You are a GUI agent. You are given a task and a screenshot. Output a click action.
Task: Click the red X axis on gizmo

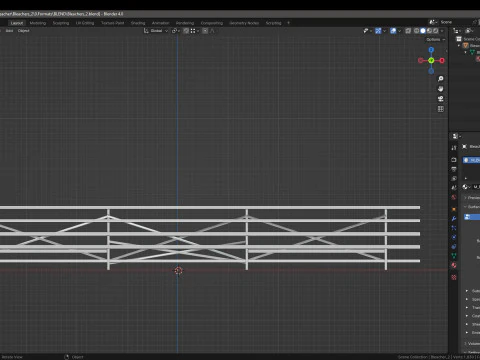[442, 60]
